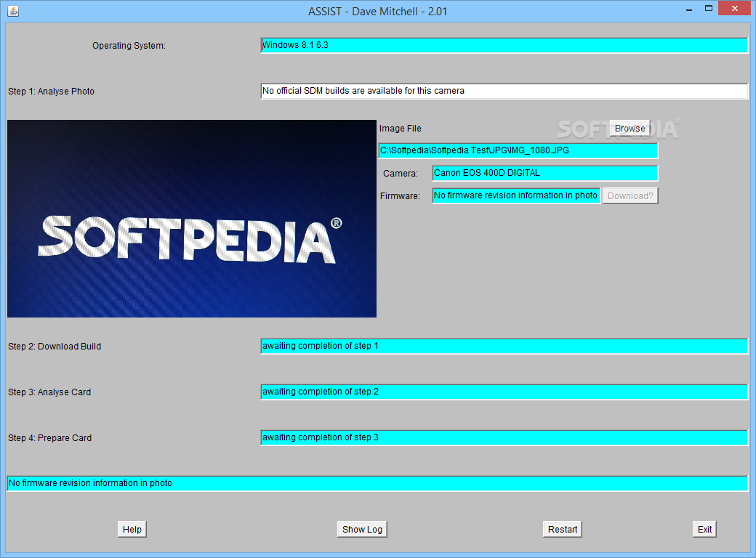Click the Firmware field with no revision information
756x558 pixels.
(x=516, y=195)
